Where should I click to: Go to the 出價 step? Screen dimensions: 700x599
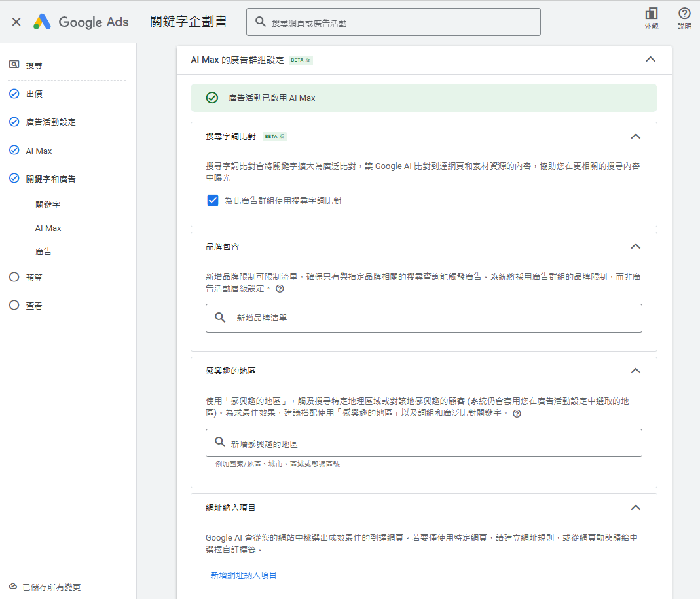point(34,94)
